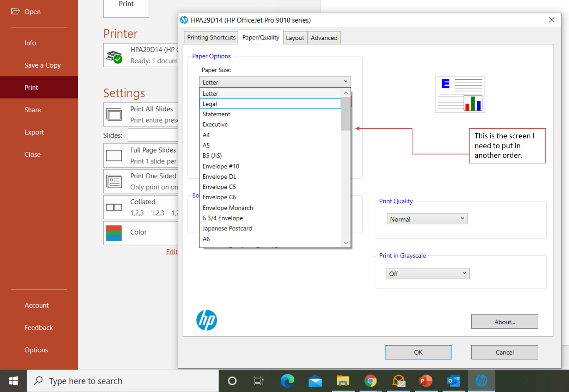Open the HP Smart app from taskbar

482,381
